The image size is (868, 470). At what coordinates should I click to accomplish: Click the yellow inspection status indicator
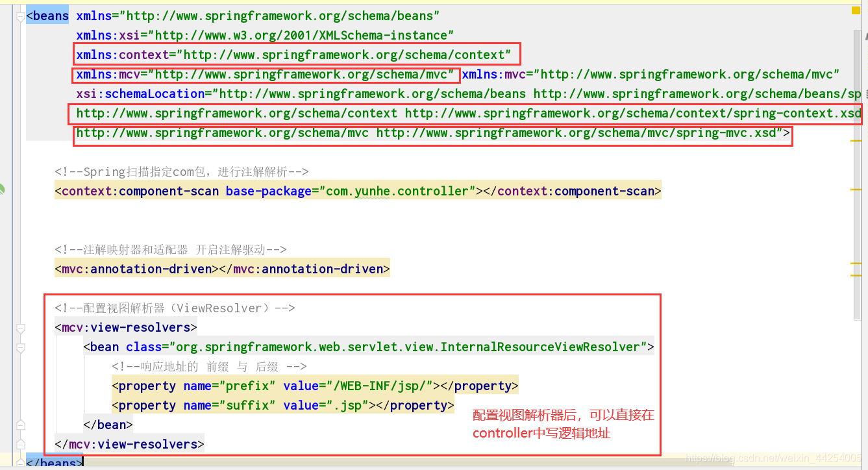click(x=856, y=10)
